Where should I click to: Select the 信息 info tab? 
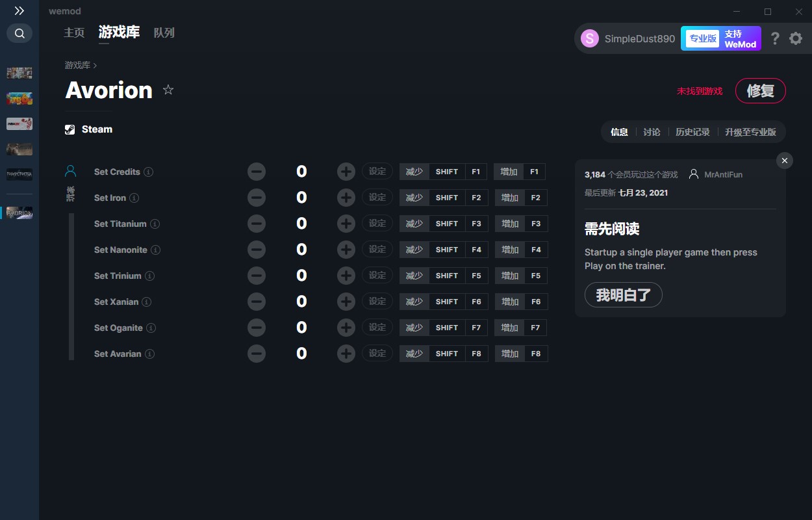coord(619,132)
